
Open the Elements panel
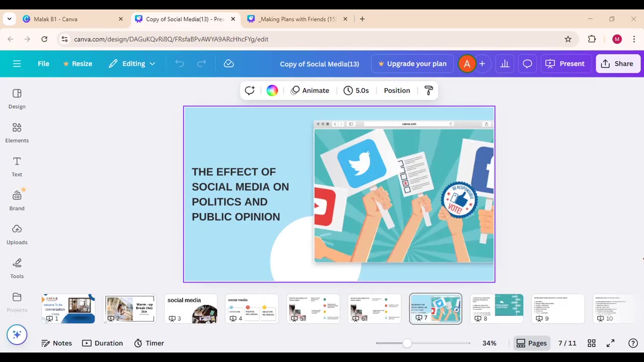click(x=17, y=133)
